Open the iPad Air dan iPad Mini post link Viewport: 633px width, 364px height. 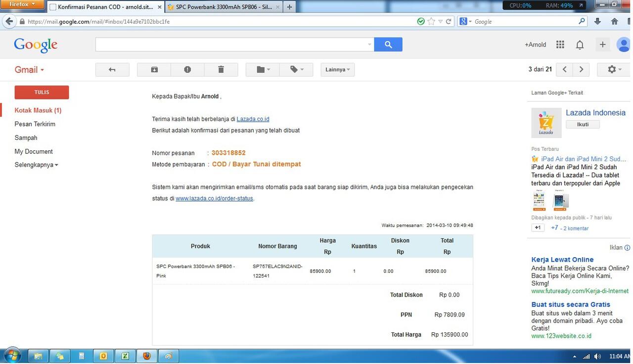click(x=584, y=159)
